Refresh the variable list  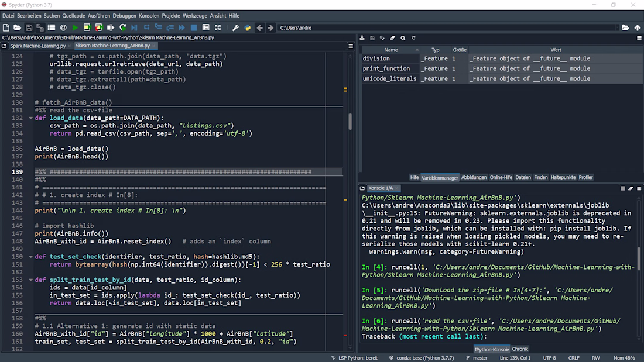tap(413, 38)
